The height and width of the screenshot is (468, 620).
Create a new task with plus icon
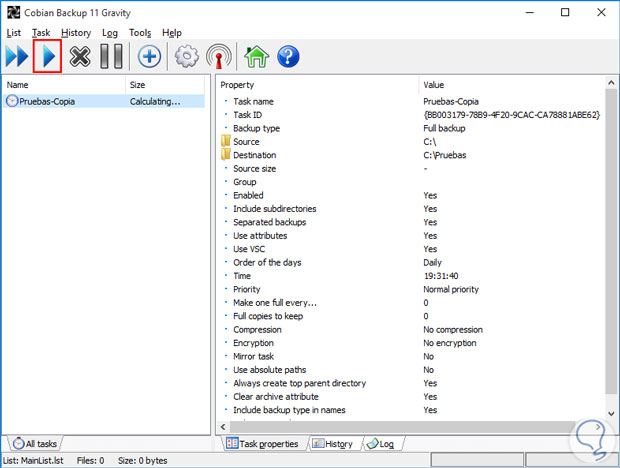149,57
